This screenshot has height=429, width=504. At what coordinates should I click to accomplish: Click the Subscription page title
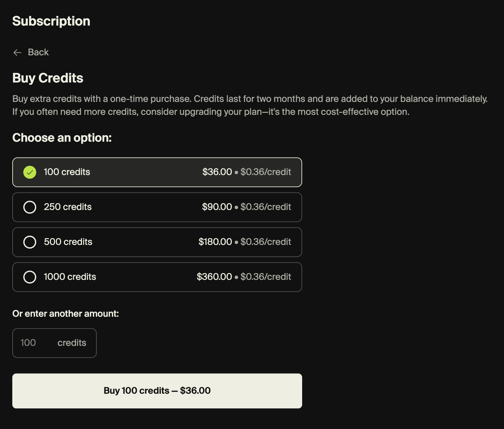coord(51,21)
